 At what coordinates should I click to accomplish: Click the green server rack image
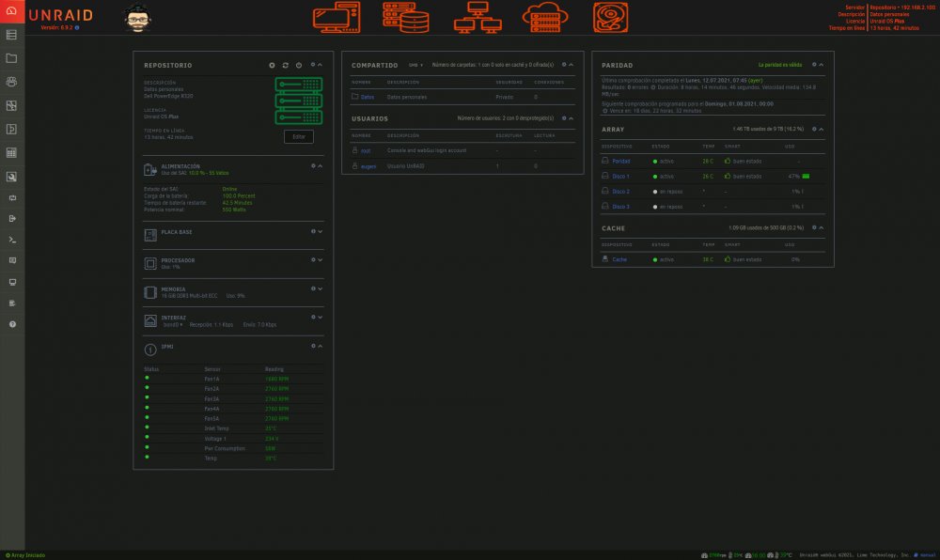click(299, 101)
